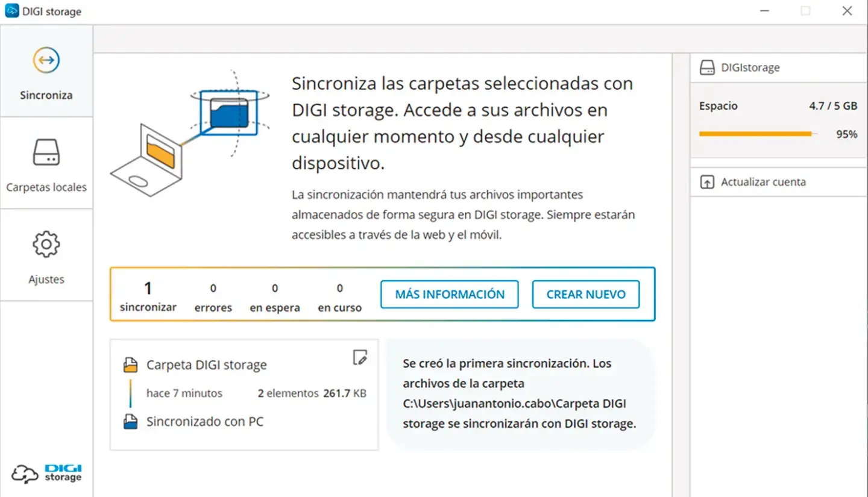Click the 0 en espera counter
Screen dimensions: 868x497
tap(275, 298)
